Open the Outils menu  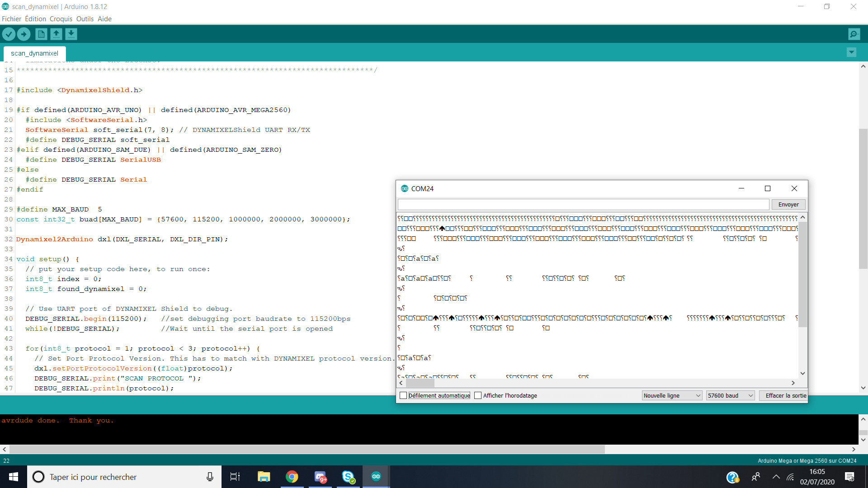(85, 19)
